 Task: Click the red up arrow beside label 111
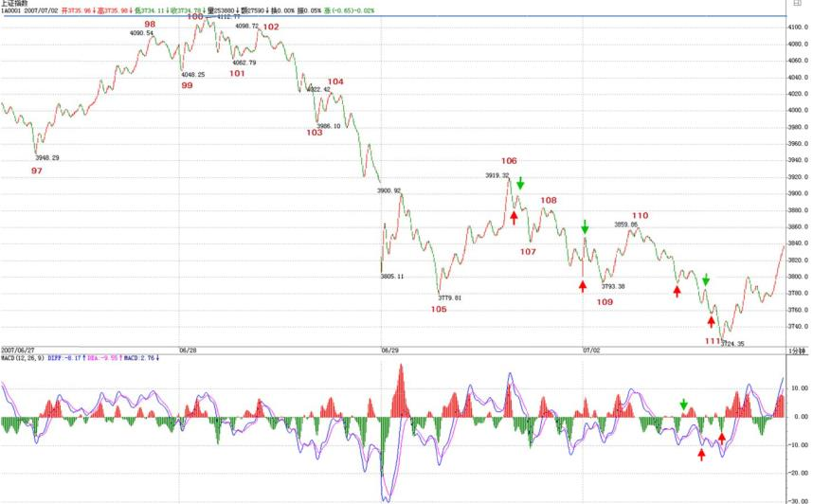point(712,321)
